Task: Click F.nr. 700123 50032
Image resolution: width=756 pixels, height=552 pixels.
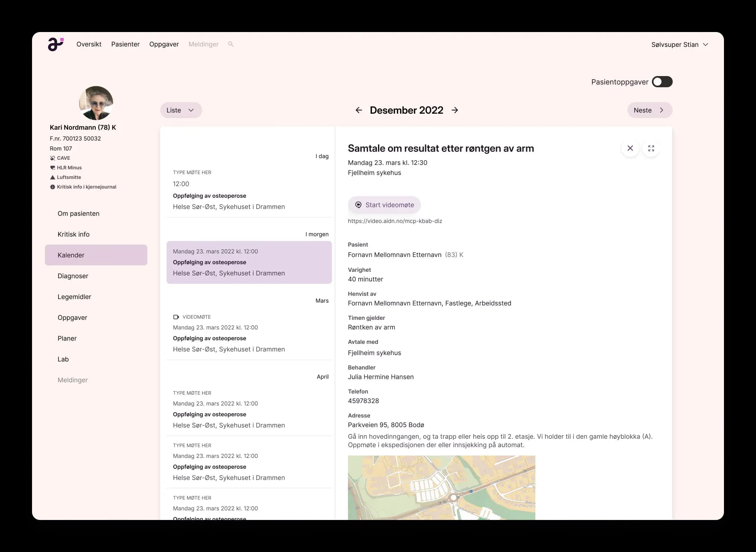Action: click(75, 139)
